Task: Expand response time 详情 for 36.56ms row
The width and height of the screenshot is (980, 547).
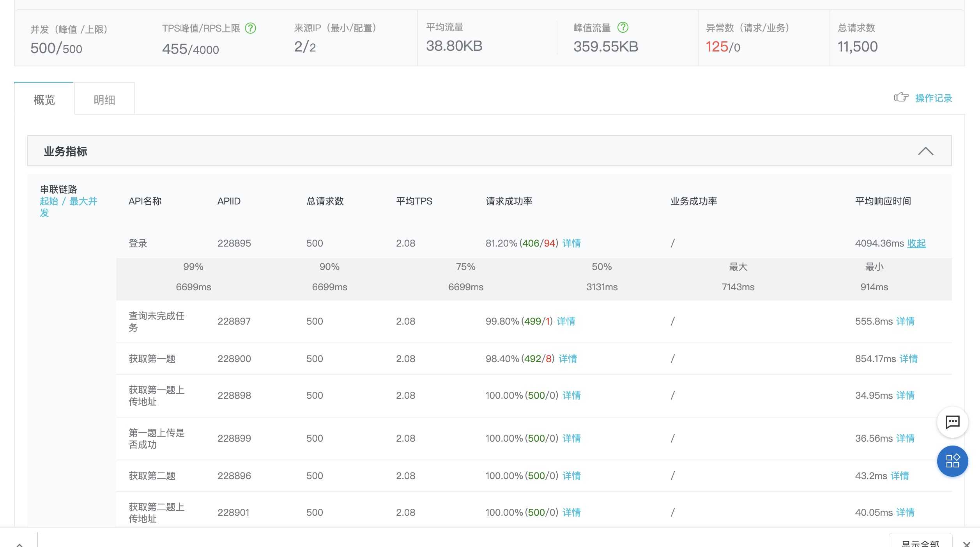Action: pyautogui.click(x=905, y=438)
